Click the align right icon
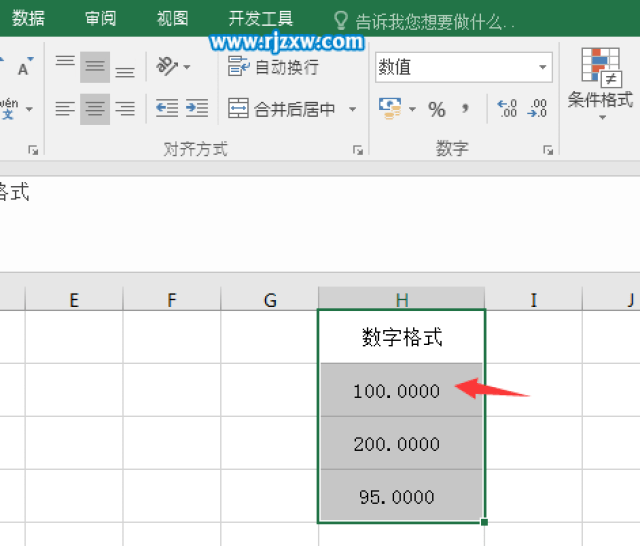640x546 pixels. pos(125,109)
